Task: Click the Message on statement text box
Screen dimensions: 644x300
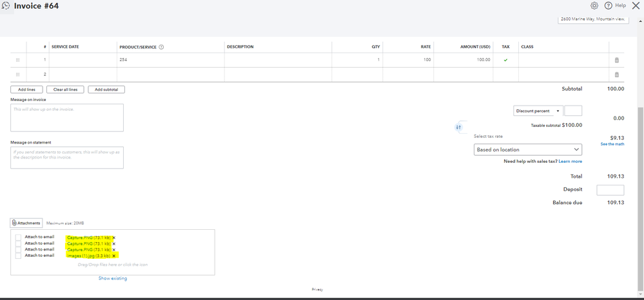Action: coord(67,158)
